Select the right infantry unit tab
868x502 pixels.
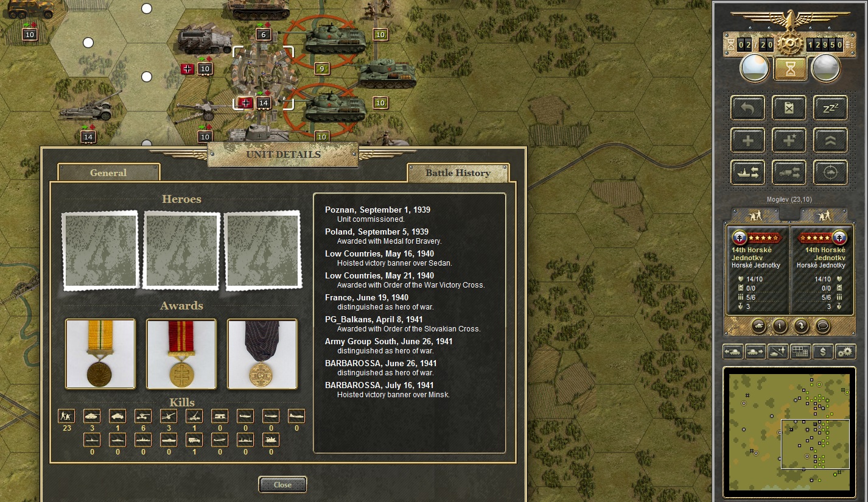(x=824, y=215)
